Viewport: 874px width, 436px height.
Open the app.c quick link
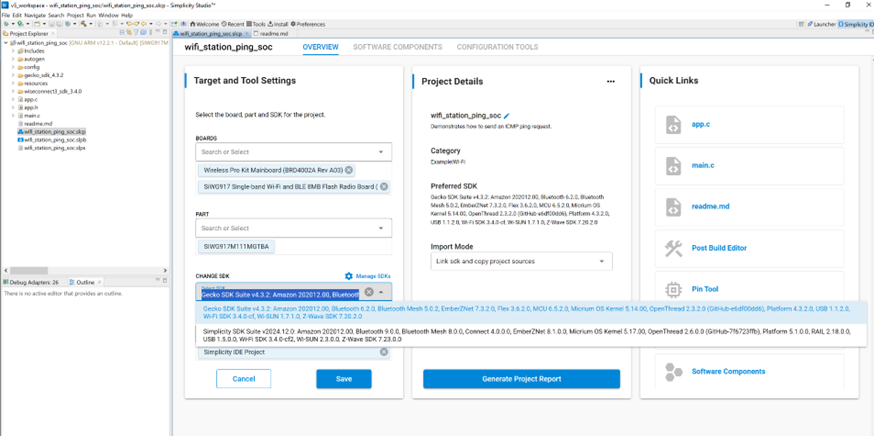click(701, 124)
